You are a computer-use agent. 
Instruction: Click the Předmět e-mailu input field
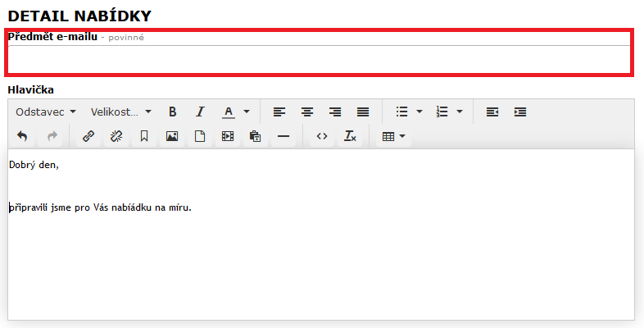click(320, 59)
